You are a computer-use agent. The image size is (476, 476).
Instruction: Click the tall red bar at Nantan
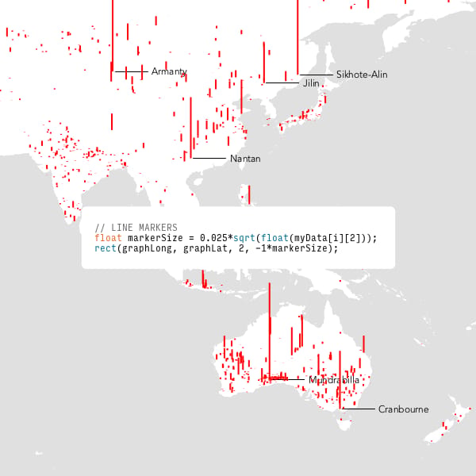tap(191, 128)
